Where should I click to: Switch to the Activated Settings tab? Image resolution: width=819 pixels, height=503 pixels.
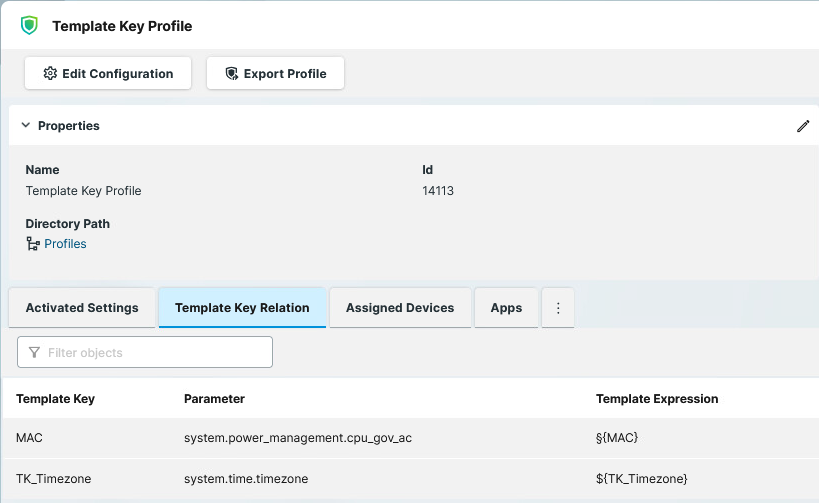coord(82,308)
